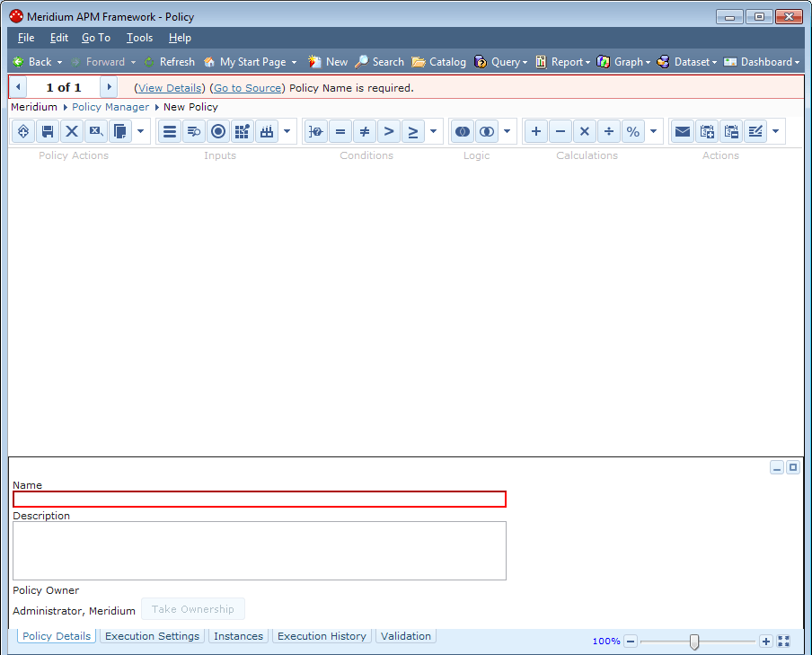Add the Email envelope action node

683,131
